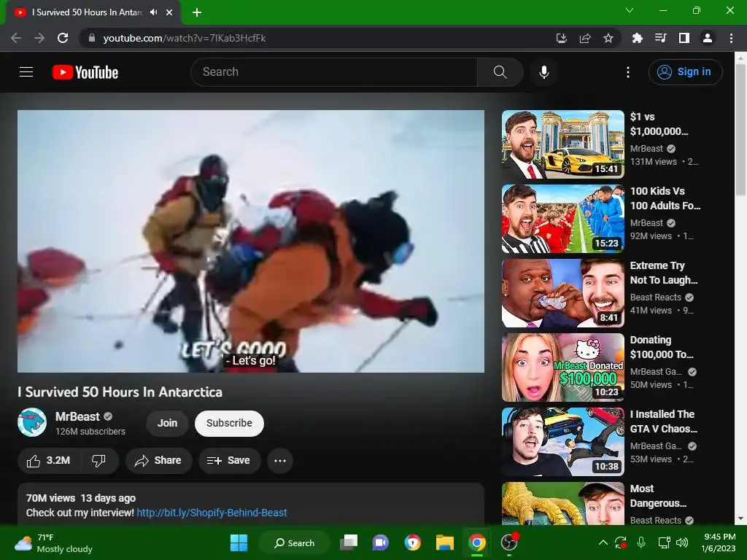
Task: Open 'Extreme Try Not To Laugh' thumbnail
Action: tap(562, 293)
